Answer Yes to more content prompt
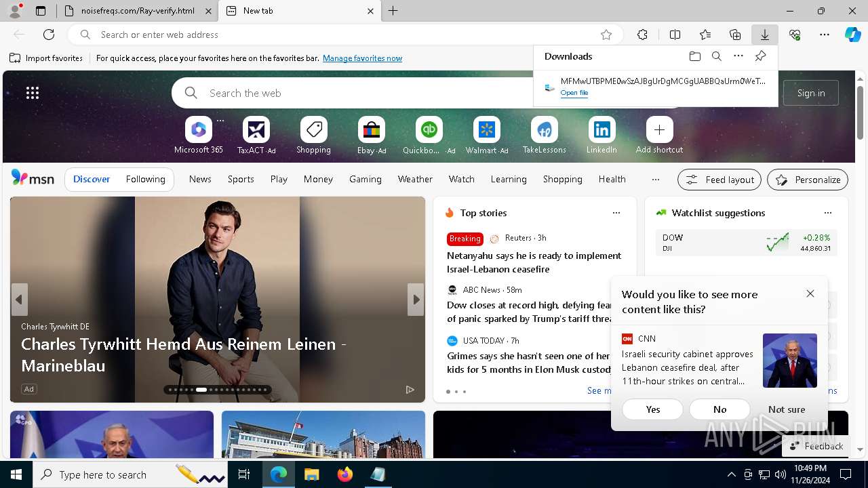The image size is (868, 488). pos(653,409)
